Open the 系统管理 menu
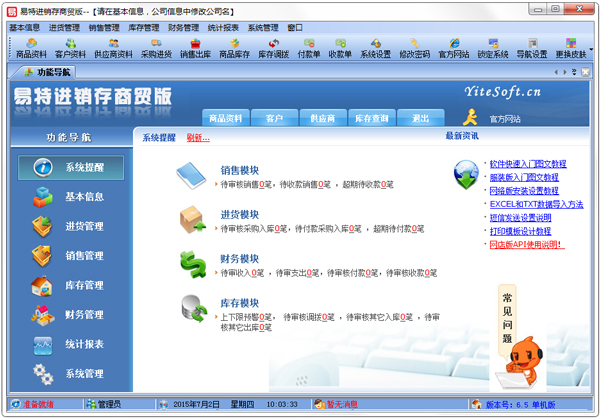600x418 pixels. (x=263, y=28)
